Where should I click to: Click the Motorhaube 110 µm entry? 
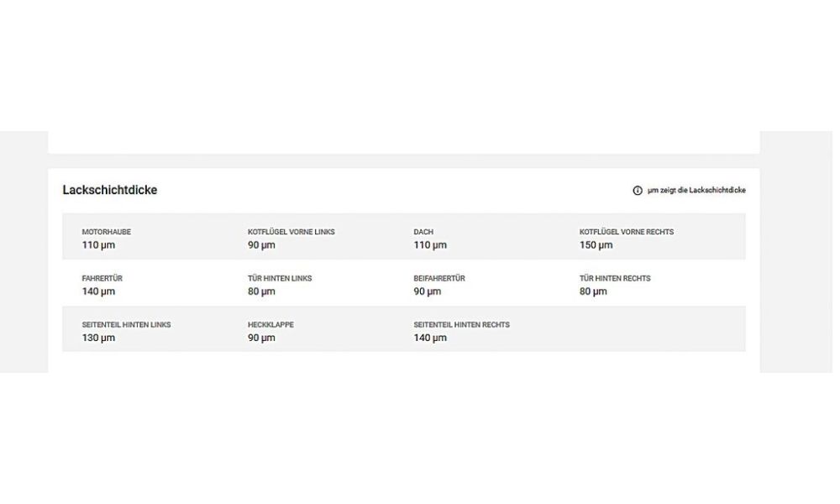coord(107,239)
